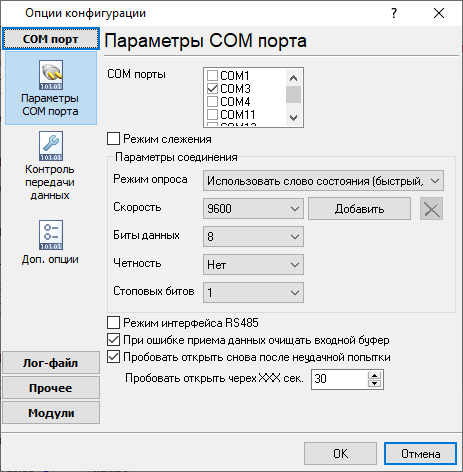The width and height of the screenshot is (463, 472).
Task: Select the COM порт section tab
Action: point(51,39)
